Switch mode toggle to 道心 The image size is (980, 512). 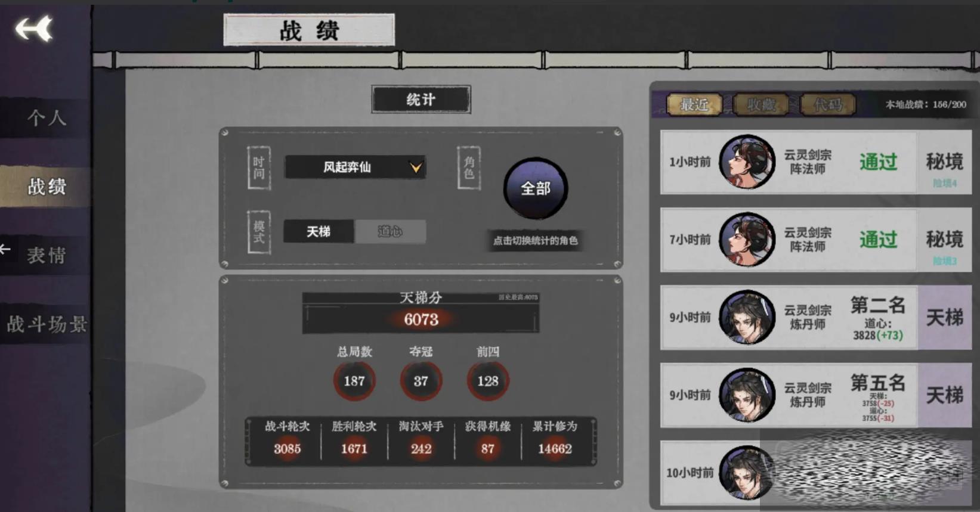[390, 231]
